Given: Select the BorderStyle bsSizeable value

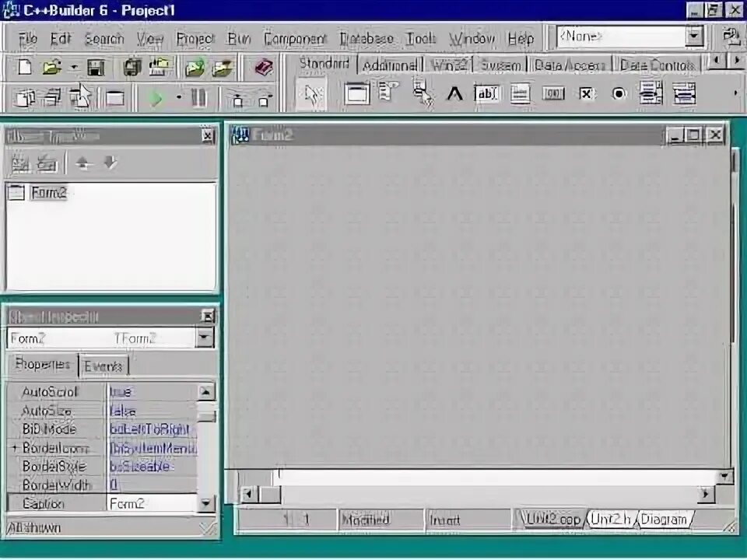Looking at the screenshot, I should 153,466.
